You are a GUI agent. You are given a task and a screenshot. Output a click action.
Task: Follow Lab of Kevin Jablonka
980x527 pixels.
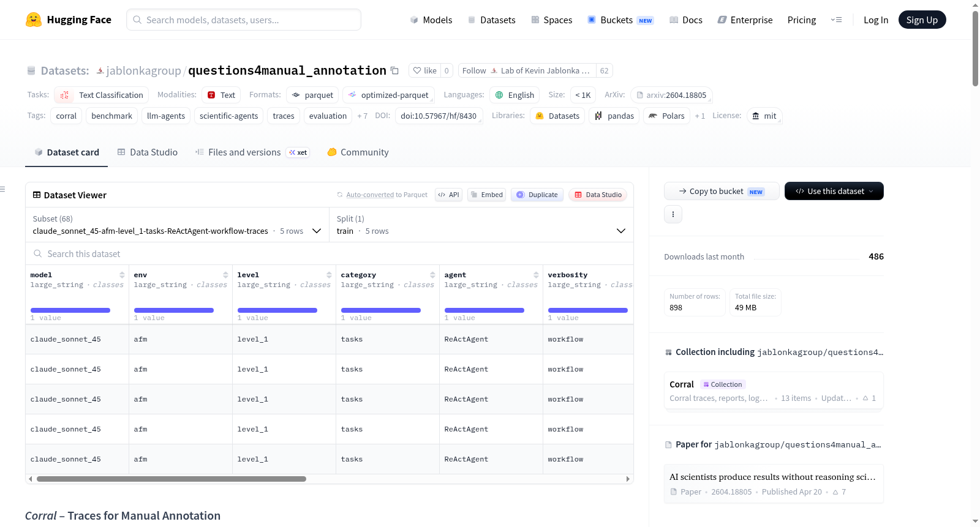point(527,71)
